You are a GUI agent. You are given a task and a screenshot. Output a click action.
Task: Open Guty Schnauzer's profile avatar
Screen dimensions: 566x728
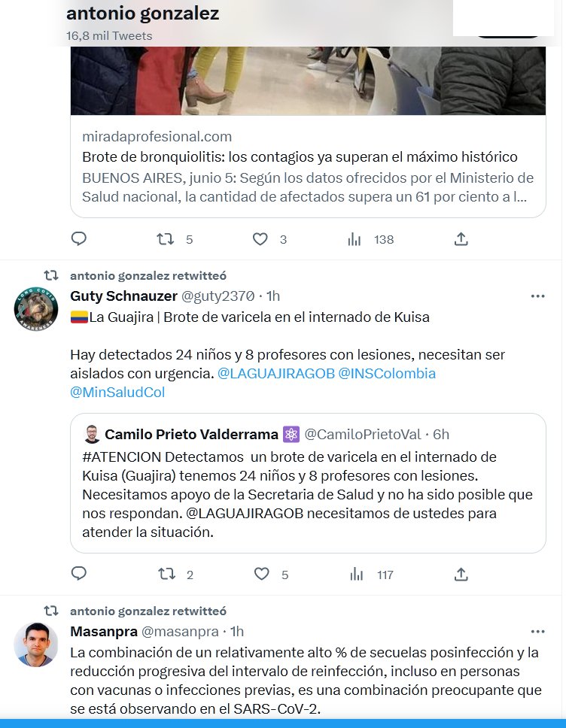pos(36,309)
